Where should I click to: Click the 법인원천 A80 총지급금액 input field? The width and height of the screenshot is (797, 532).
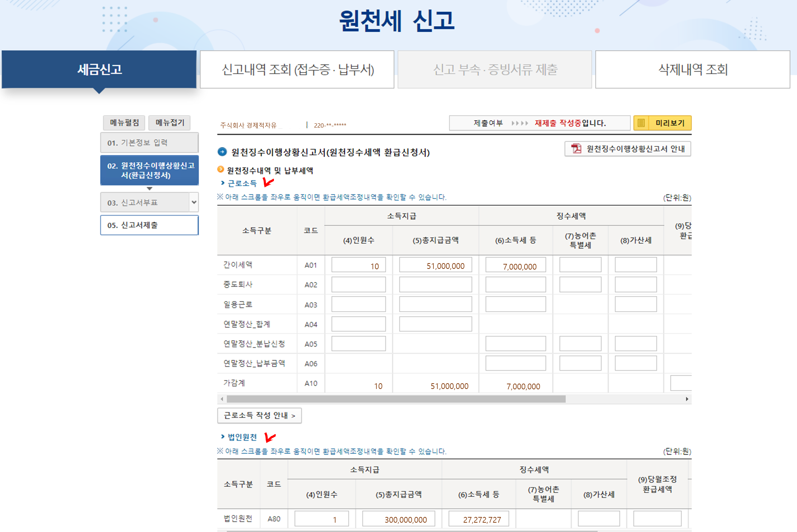398,519
